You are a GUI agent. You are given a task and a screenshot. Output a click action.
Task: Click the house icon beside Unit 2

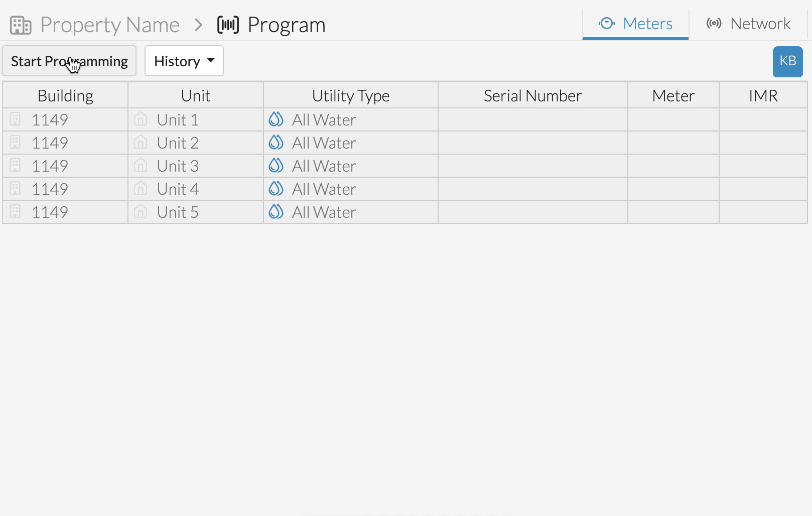coord(141,143)
